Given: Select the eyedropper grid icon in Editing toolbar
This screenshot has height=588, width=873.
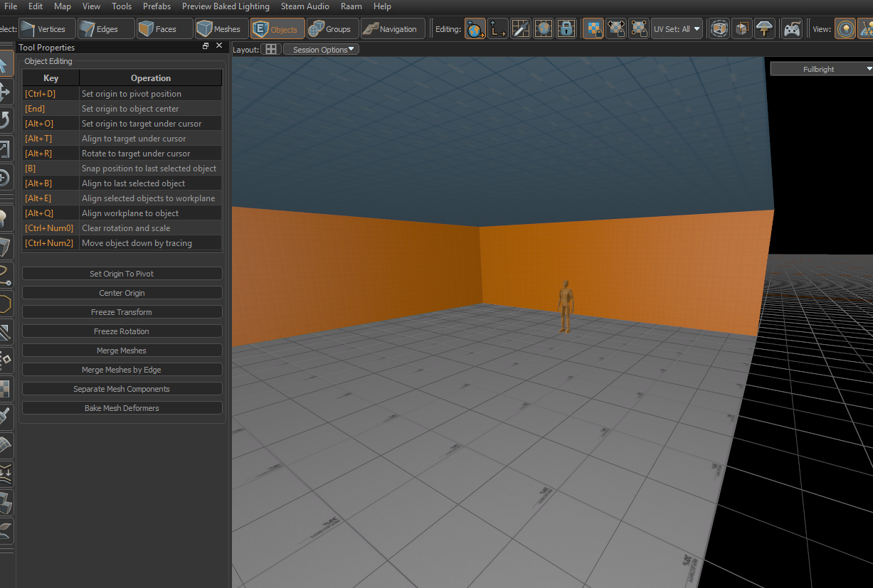Looking at the screenshot, I should tap(521, 29).
